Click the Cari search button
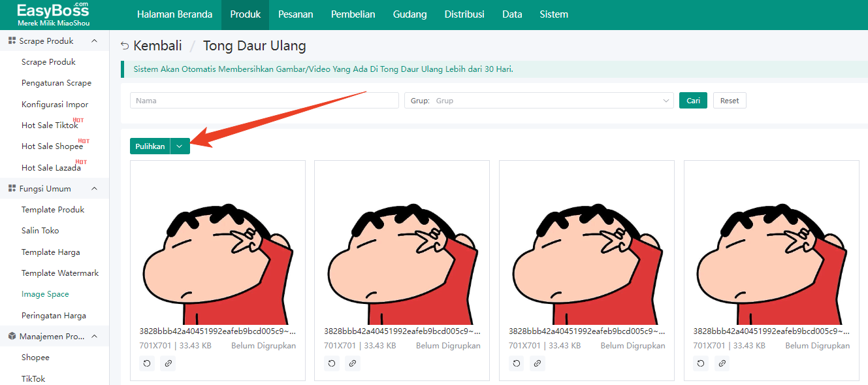Viewport: 868px width, 385px height. click(693, 101)
